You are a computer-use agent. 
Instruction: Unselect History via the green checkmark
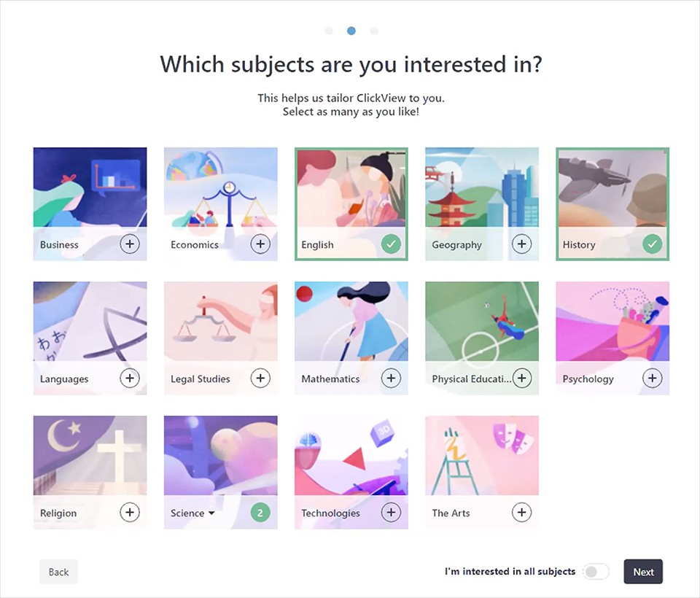tap(653, 244)
